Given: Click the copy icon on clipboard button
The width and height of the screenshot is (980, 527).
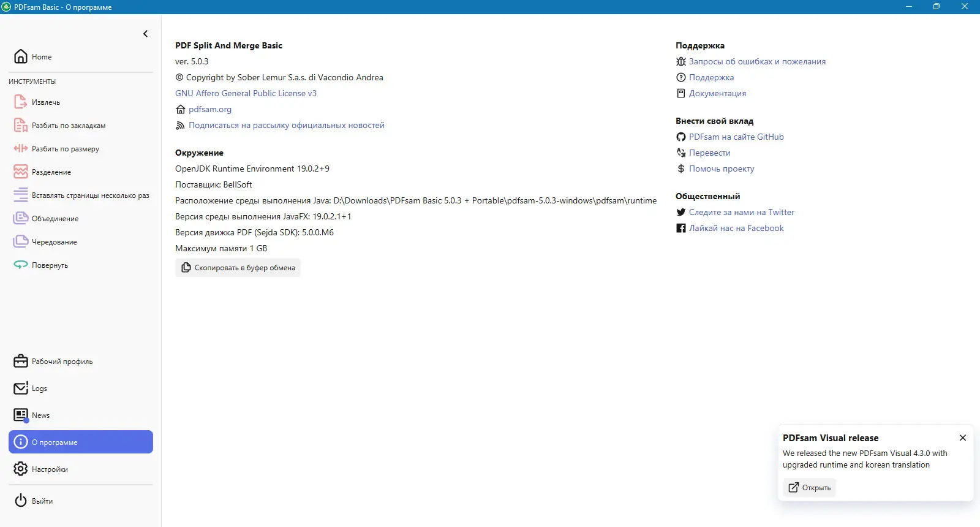Looking at the screenshot, I should pyautogui.click(x=186, y=268).
